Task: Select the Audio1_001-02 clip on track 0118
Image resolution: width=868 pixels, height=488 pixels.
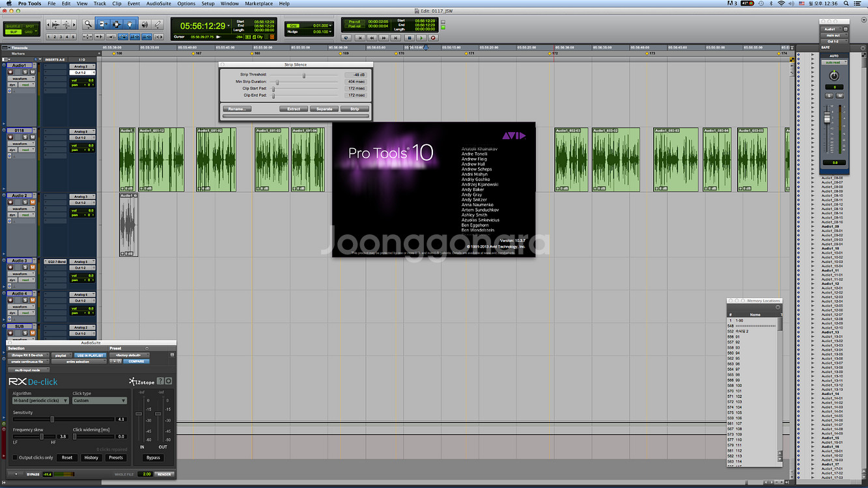Action: point(216,159)
